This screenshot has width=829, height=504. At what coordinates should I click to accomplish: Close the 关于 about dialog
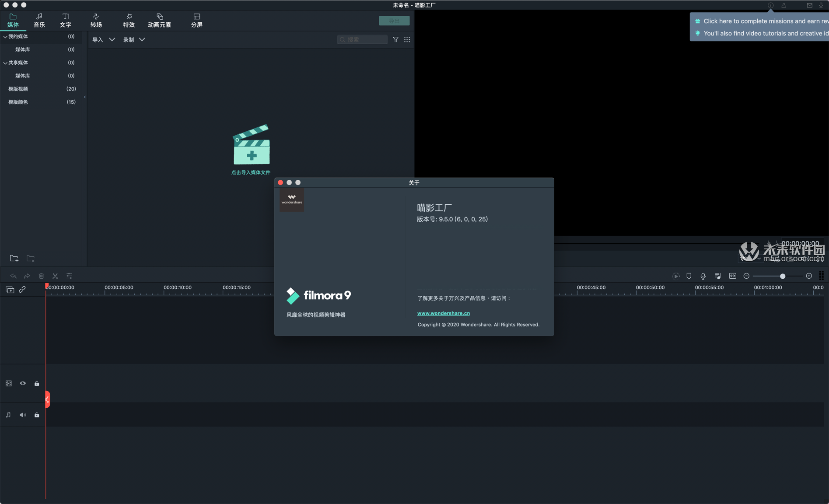click(280, 182)
